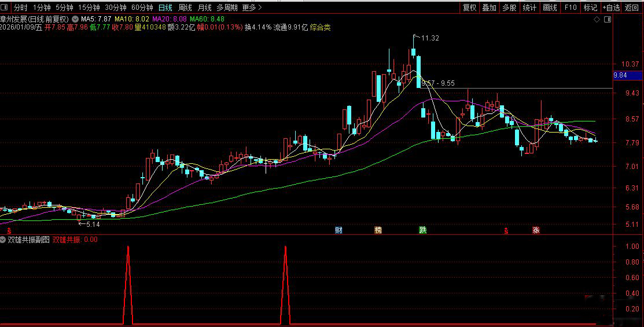The width and height of the screenshot is (644, 327).
Task: Activate the 画线 drawing tool
Action: 550,8
